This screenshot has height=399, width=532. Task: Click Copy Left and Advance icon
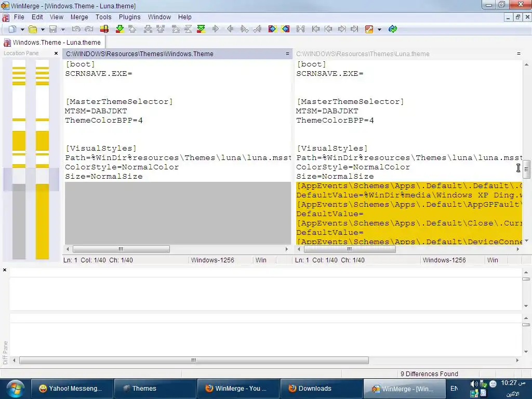click(x=258, y=29)
